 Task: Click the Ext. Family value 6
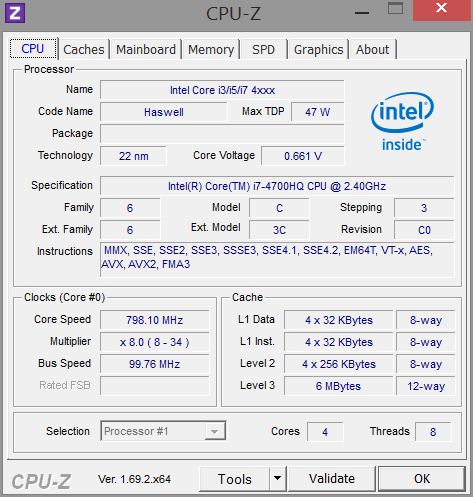point(130,230)
